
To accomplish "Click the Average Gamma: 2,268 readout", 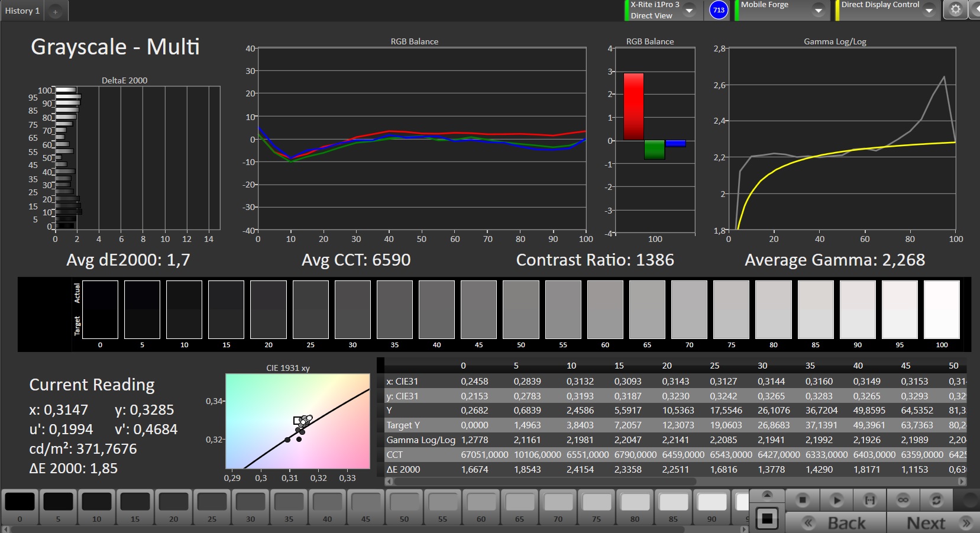I will coord(835,260).
